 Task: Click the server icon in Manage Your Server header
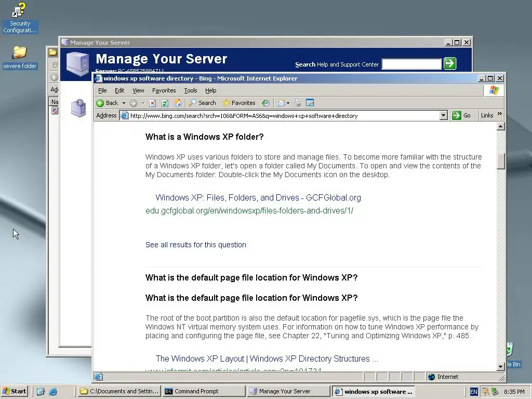pos(78,63)
